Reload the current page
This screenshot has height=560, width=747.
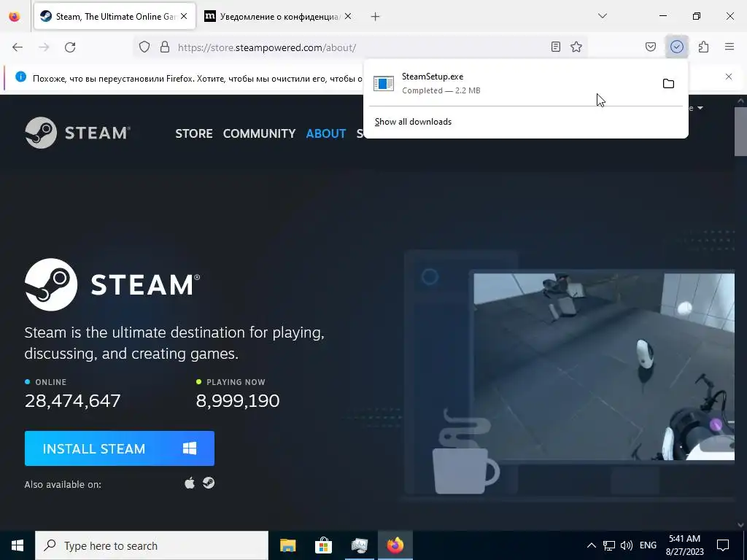coord(70,47)
